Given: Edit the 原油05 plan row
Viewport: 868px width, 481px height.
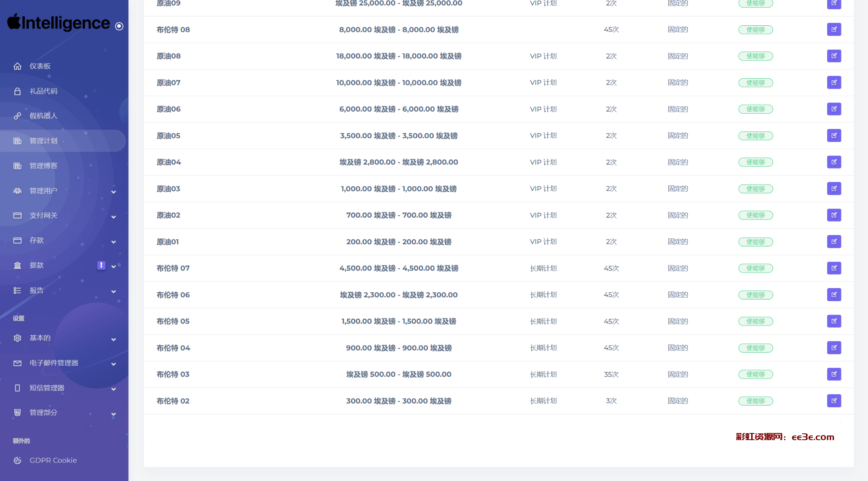Looking at the screenshot, I should pos(834,136).
